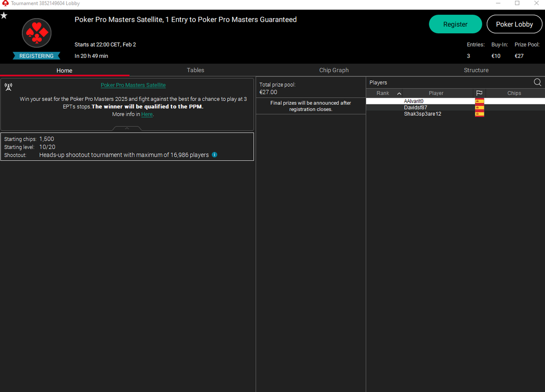Switch to the Home tab
The width and height of the screenshot is (545, 392).
coord(64,70)
